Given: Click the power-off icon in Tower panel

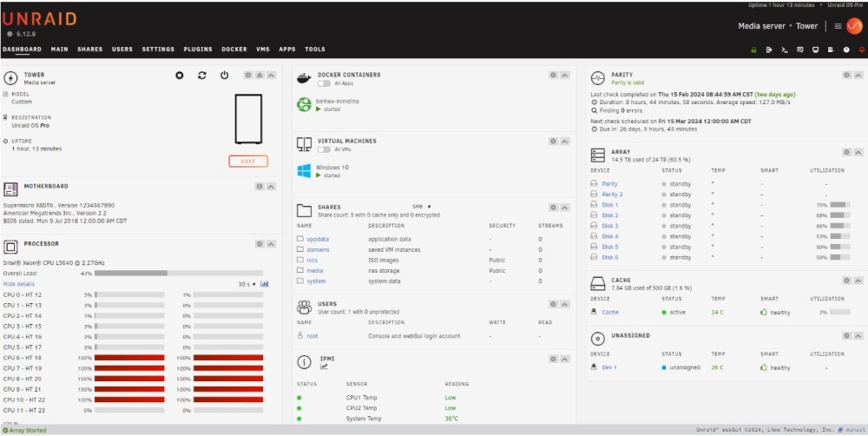Looking at the screenshot, I should tap(224, 76).
